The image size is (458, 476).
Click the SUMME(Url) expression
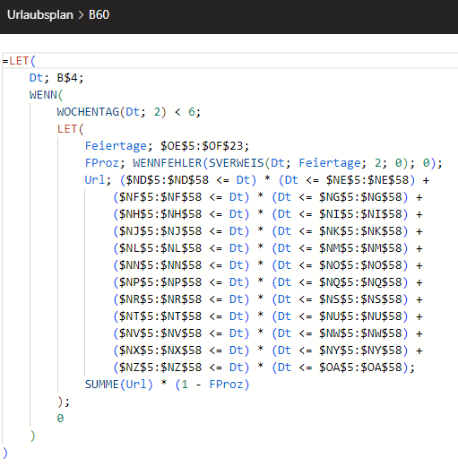click(118, 385)
